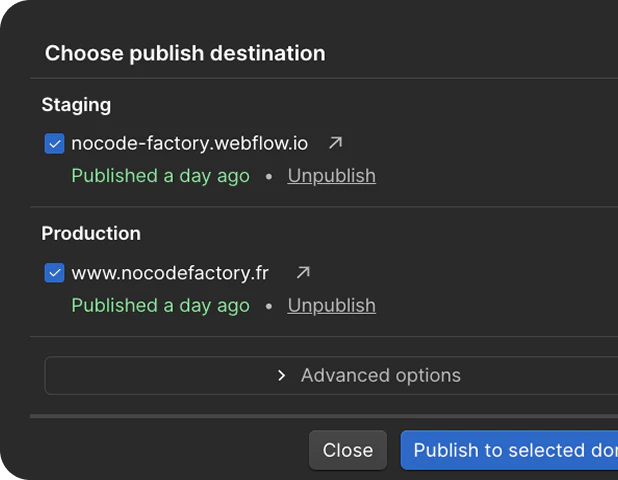Viewport: 618px width, 480px height.
Task: Click the Production section heading
Action: (x=91, y=233)
